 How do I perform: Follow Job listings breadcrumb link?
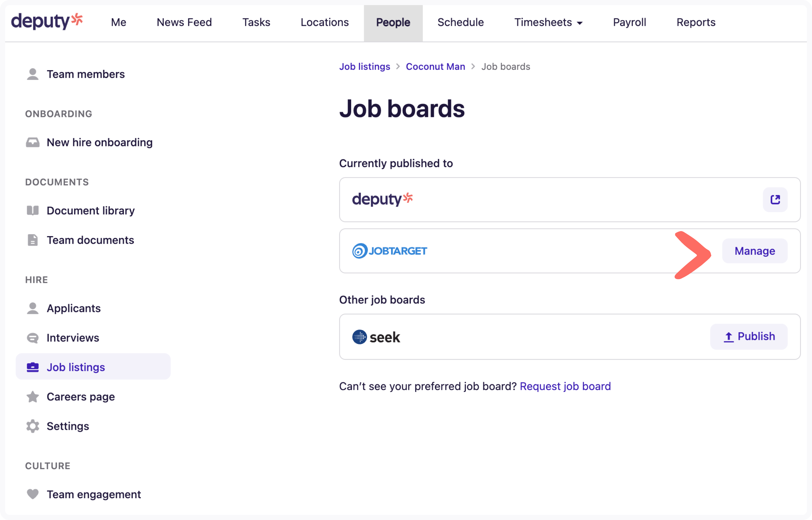click(x=364, y=66)
